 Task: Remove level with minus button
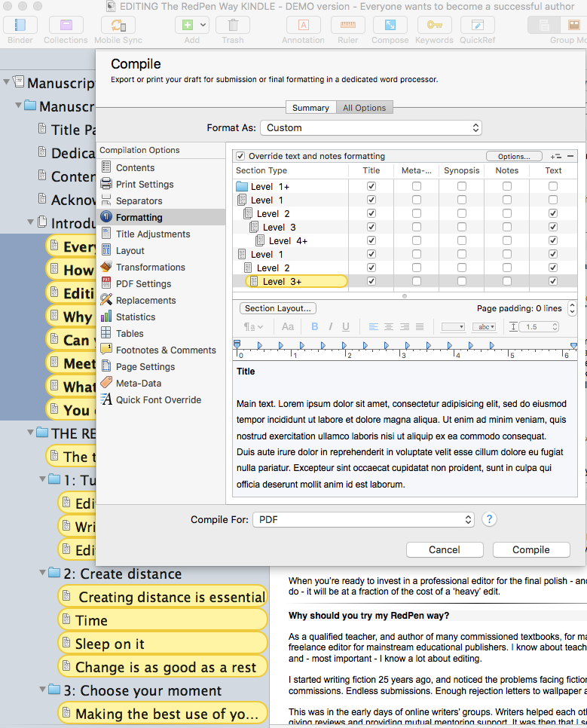click(570, 157)
